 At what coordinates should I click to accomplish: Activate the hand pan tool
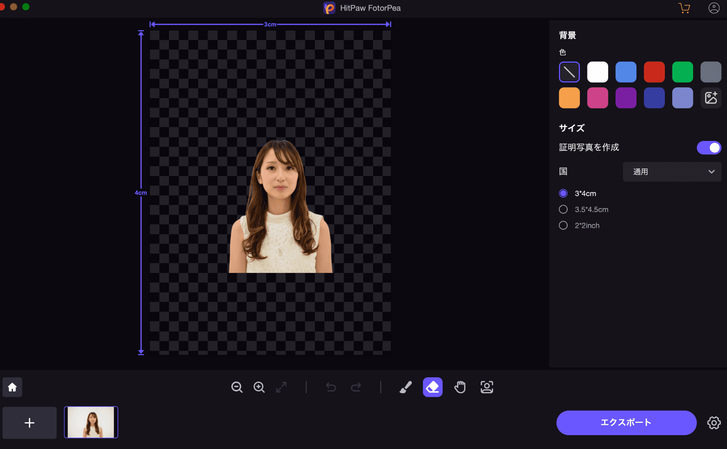[x=460, y=387]
